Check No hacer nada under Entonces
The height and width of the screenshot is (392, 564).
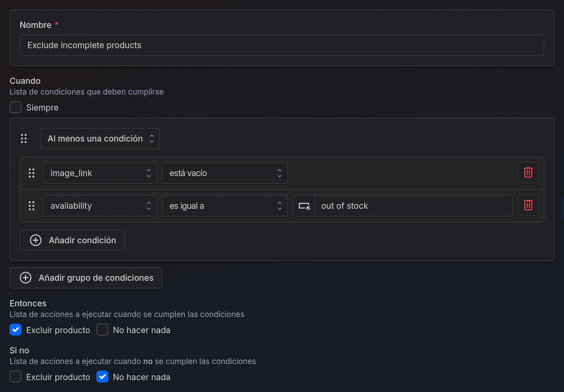pos(102,330)
